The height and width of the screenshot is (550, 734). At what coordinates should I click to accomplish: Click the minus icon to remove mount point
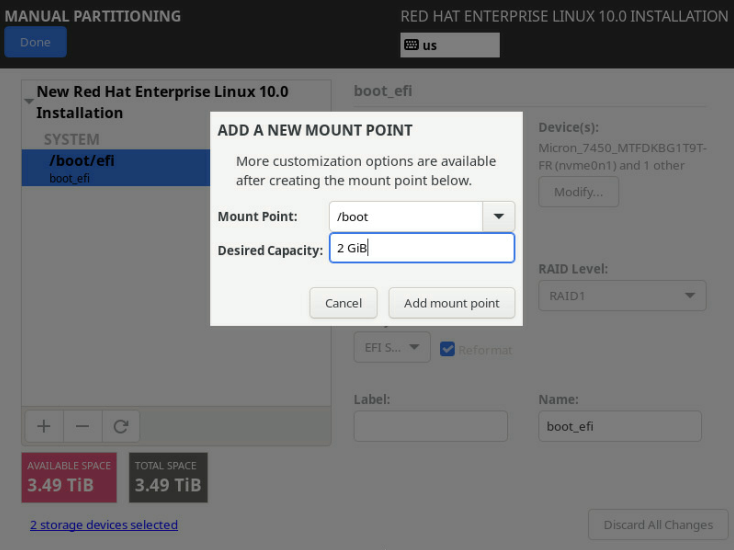tap(82, 426)
